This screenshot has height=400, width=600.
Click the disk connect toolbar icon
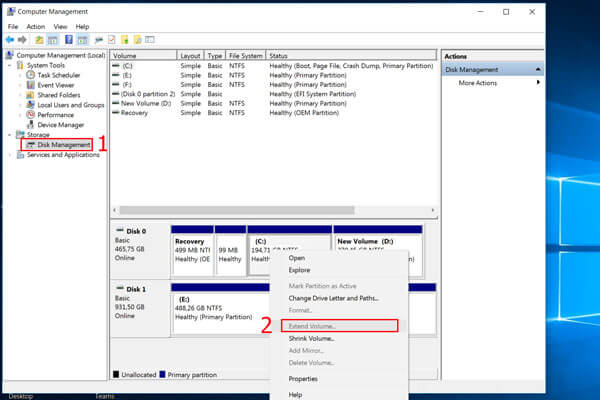99,39
